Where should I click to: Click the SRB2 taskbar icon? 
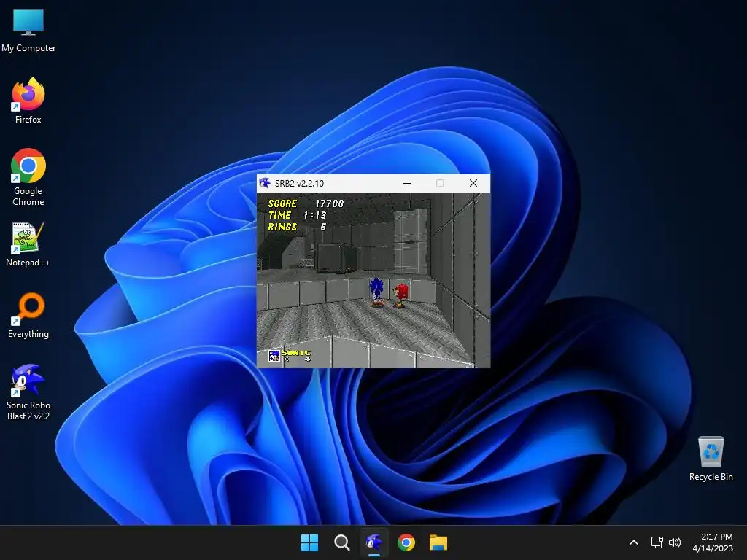click(374, 542)
